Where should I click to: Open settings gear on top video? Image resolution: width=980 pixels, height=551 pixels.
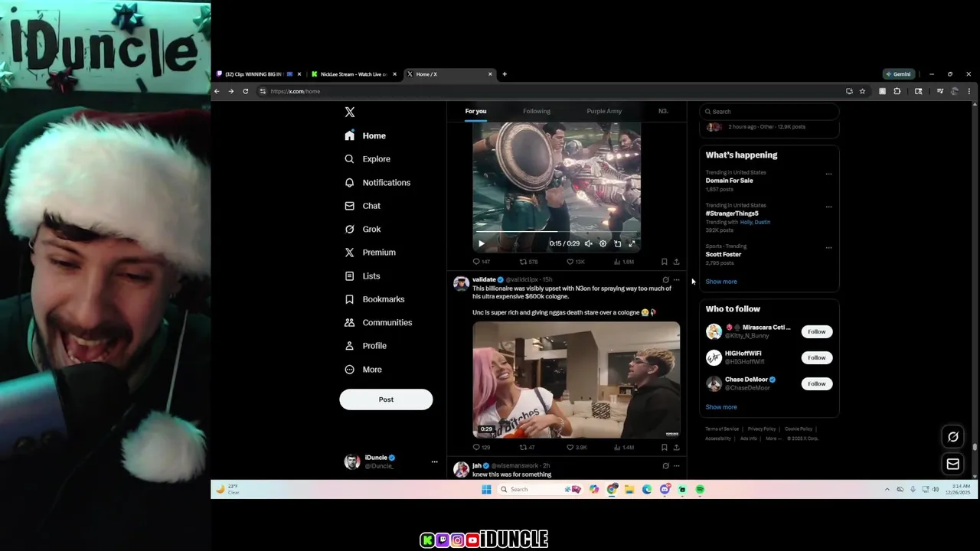pyautogui.click(x=603, y=243)
